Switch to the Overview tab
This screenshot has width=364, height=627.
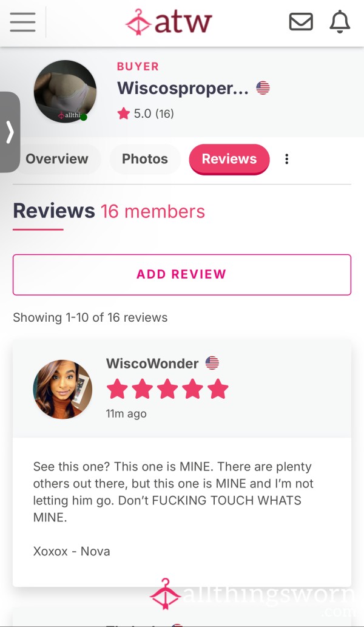point(57,159)
